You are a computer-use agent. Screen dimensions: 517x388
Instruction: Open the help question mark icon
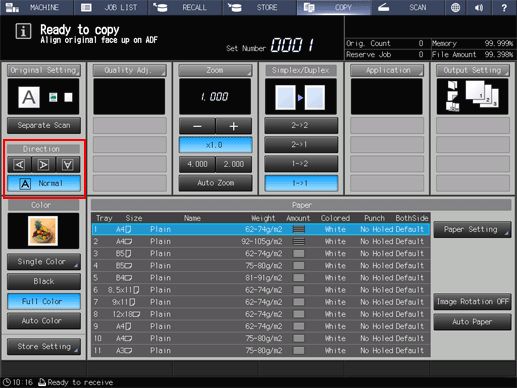pyautogui.click(x=504, y=7)
